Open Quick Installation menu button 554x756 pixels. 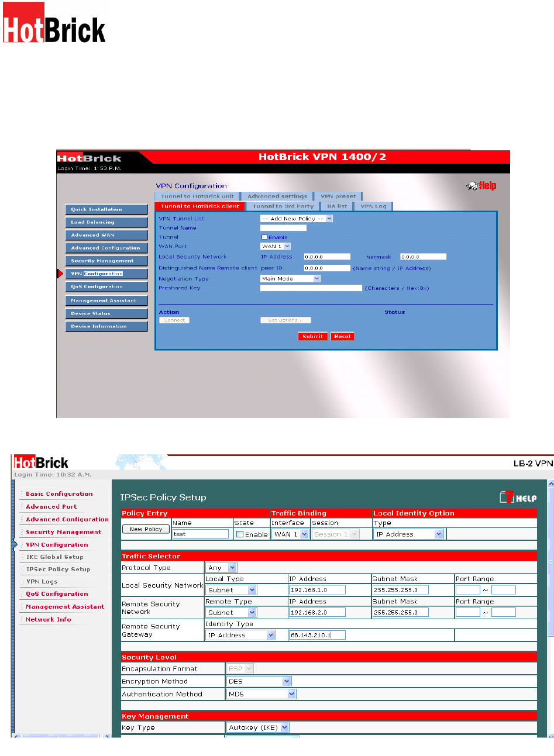(x=106, y=209)
